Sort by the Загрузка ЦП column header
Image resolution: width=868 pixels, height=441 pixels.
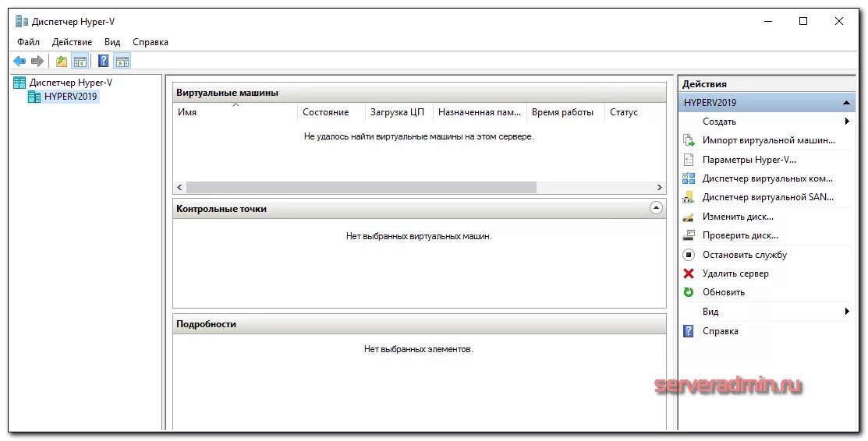click(399, 112)
